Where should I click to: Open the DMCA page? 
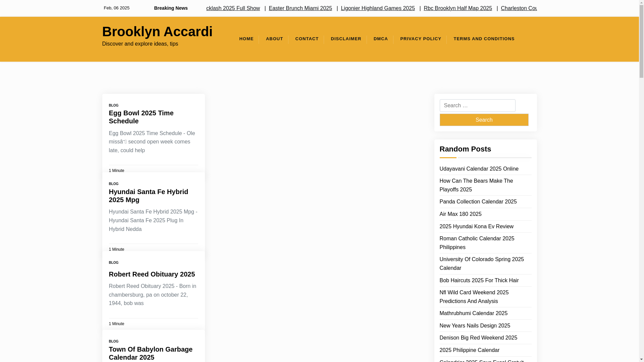click(x=381, y=39)
